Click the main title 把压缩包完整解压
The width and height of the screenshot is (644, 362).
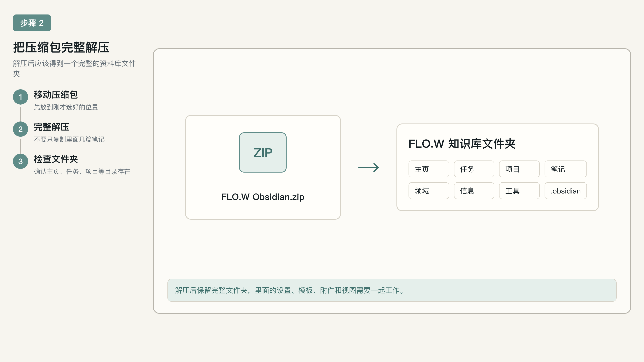(61, 47)
